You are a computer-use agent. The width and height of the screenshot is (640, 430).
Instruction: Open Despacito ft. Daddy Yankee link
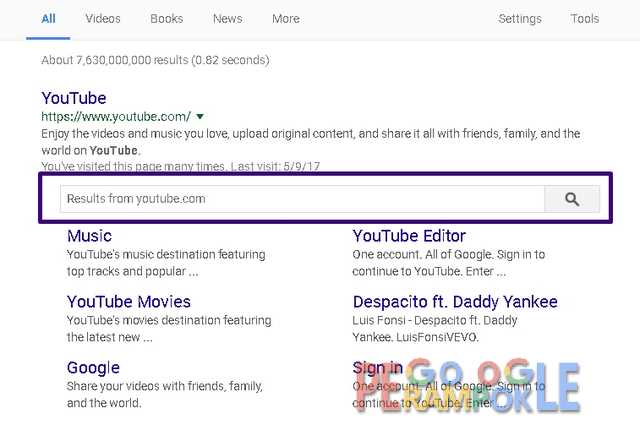coord(455,302)
